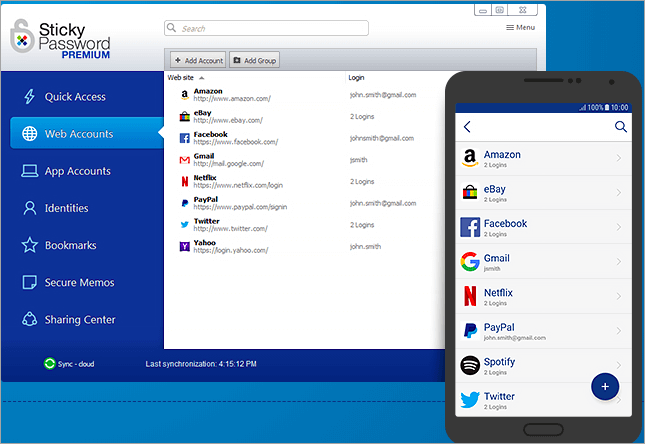The height and width of the screenshot is (444, 645).
Task: Select Quick Access in sidebar
Action: click(x=75, y=96)
